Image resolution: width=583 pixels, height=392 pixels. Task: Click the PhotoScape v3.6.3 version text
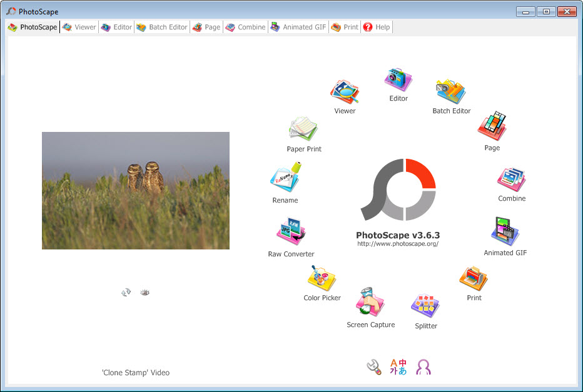pyautogui.click(x=398, y=235)
